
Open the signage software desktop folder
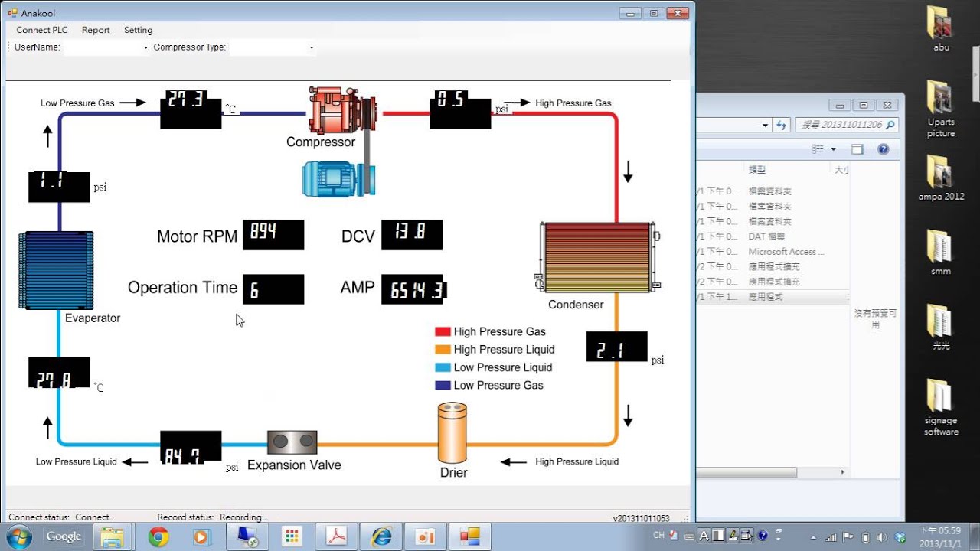pyautogui.click(x=941, y=407)
